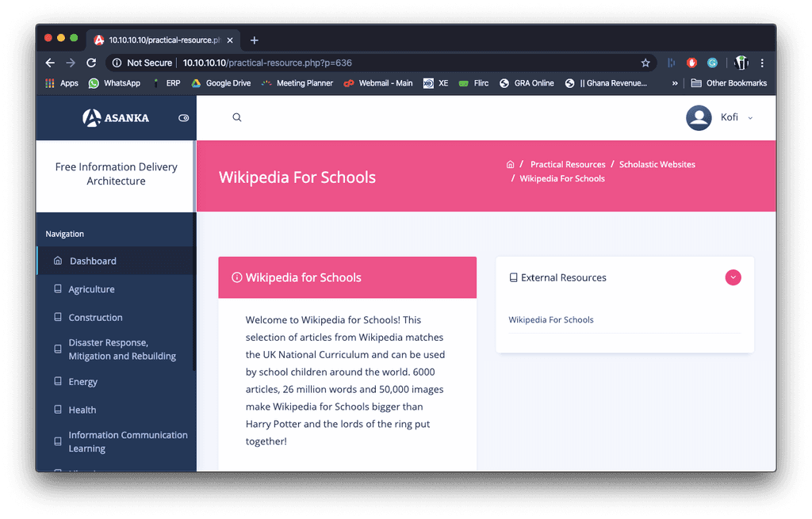Reload the page with refresh icon

(91, 63)
